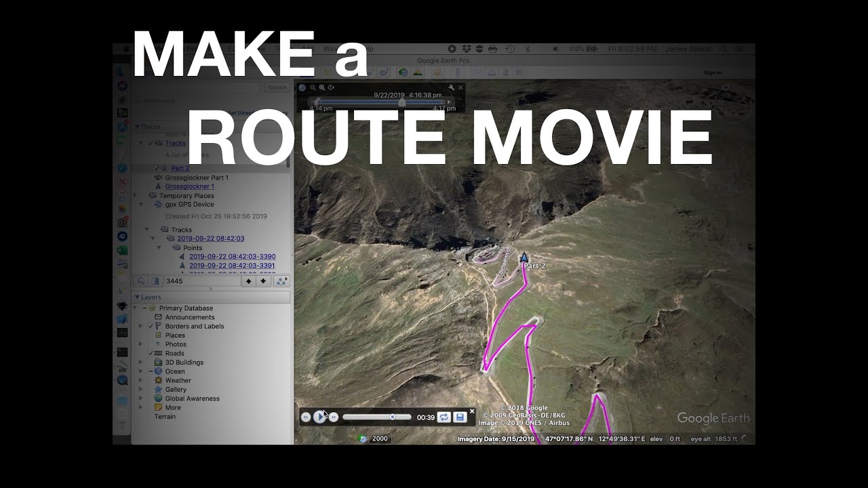Open the Tracks link in Places
This screenshot has width=868, height=488.
pyautogui.click(x=176, y=143)
